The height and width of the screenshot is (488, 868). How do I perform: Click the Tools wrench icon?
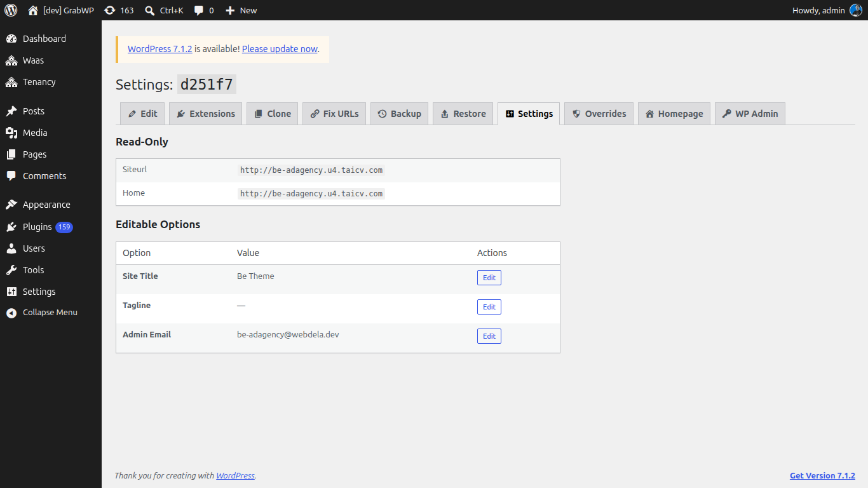(11, 270)
